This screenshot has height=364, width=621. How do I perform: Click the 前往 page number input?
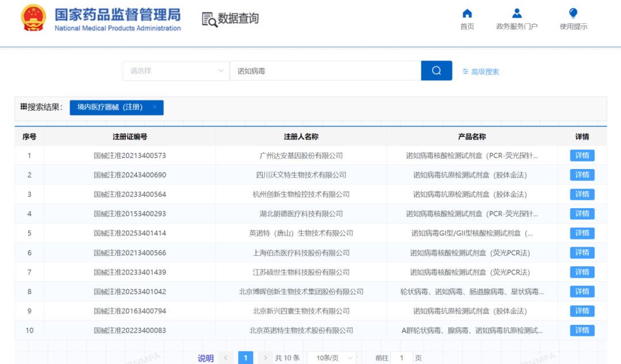(401, 358)
